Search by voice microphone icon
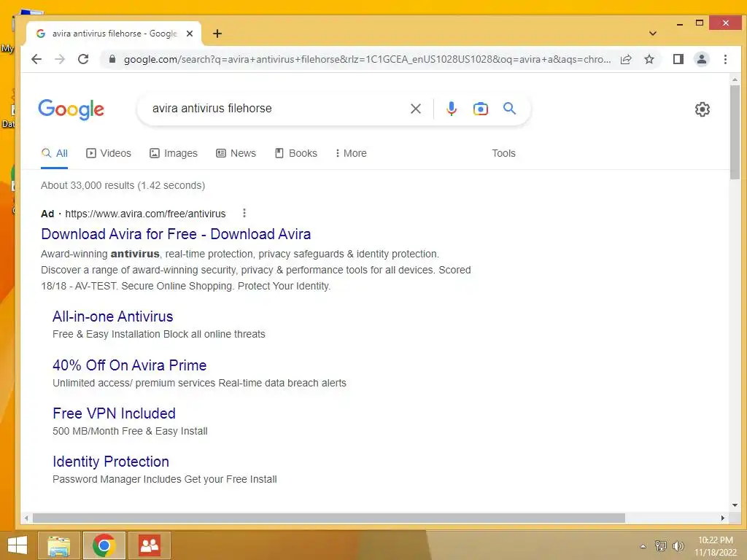 tap(451, 109)
